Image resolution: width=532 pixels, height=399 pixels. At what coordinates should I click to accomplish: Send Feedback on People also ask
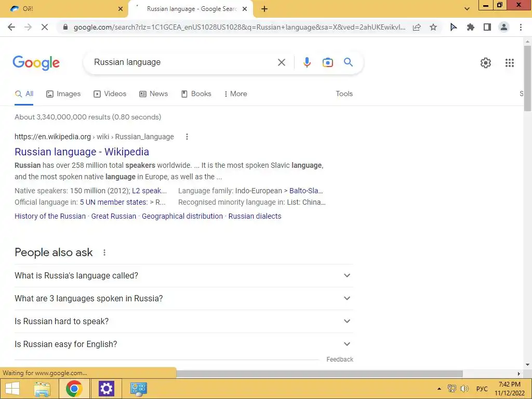(x=340, y=360)
